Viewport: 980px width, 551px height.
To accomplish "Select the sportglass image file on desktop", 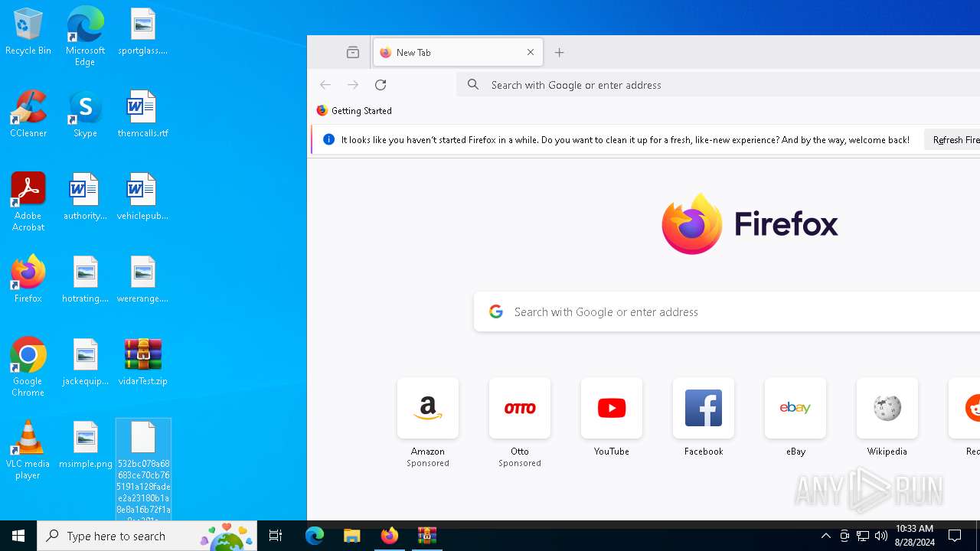I will click(142, 32).
